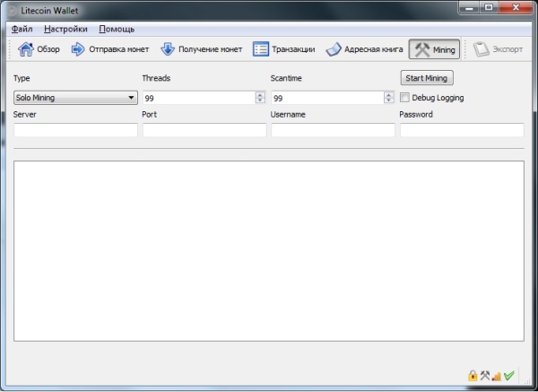This screenshot has height=392, width=538.
Task: Click the Password input field
Action: [462, 130]
